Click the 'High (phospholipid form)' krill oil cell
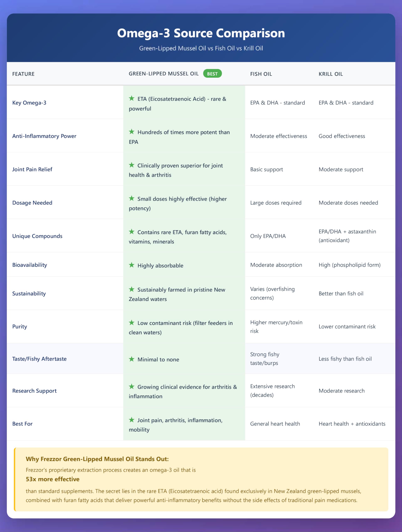 [350, 265]
